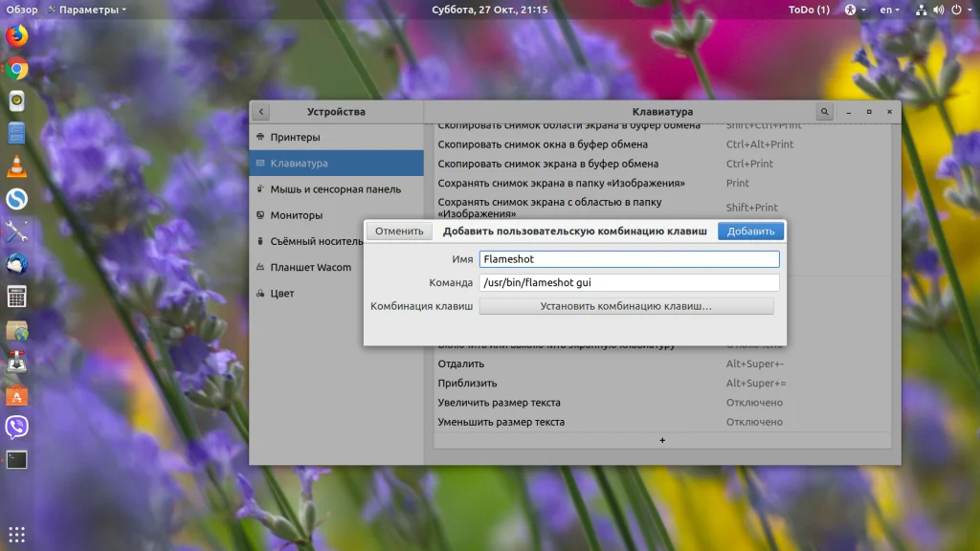Image resolution: width=980 pixels, height=551 pixels.
Task: Launch Viber from the dock
Action: click(x=16, y=427)
